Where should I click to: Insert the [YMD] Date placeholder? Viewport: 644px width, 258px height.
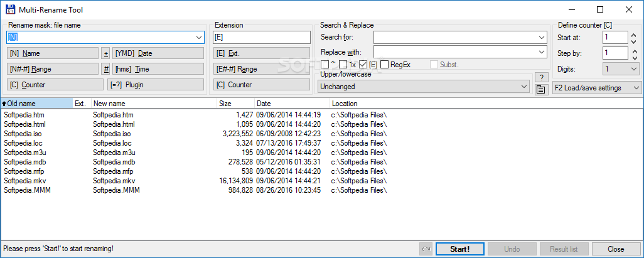[x=158, y=53]
